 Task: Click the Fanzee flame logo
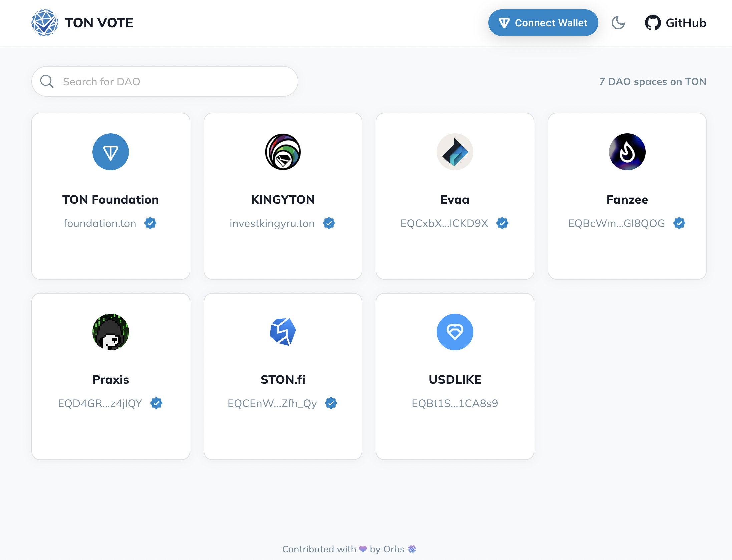pyautogui.click(x=627, y=152)
